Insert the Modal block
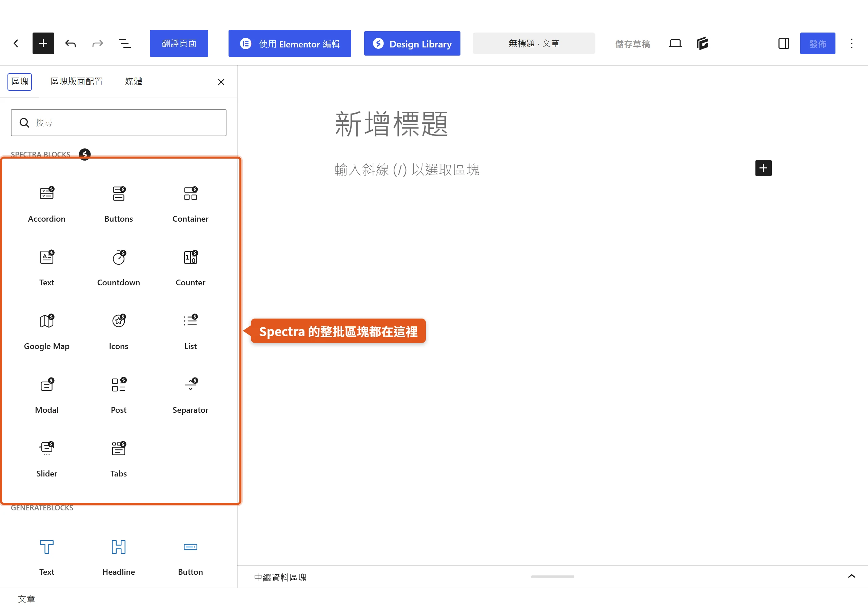Screen dimensions: 868x610 pos(46,395)
